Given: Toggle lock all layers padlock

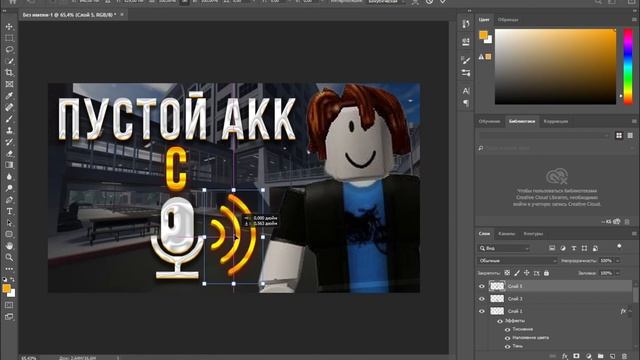Looking at the screenshot, I should point(546,273).
